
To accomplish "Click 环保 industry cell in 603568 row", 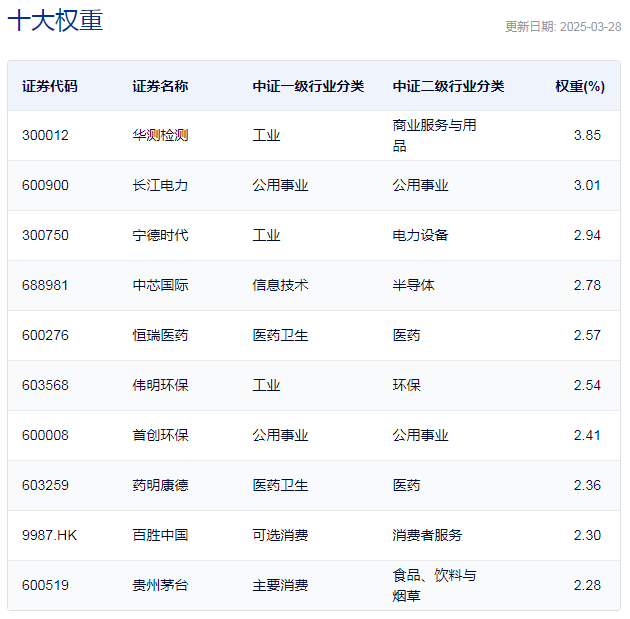I will point(407,385).
